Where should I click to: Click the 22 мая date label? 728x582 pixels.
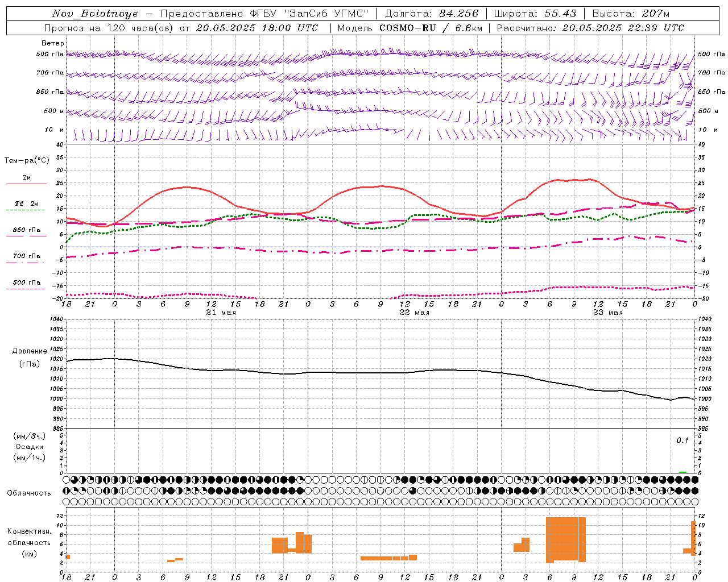(x=414, y=313)
